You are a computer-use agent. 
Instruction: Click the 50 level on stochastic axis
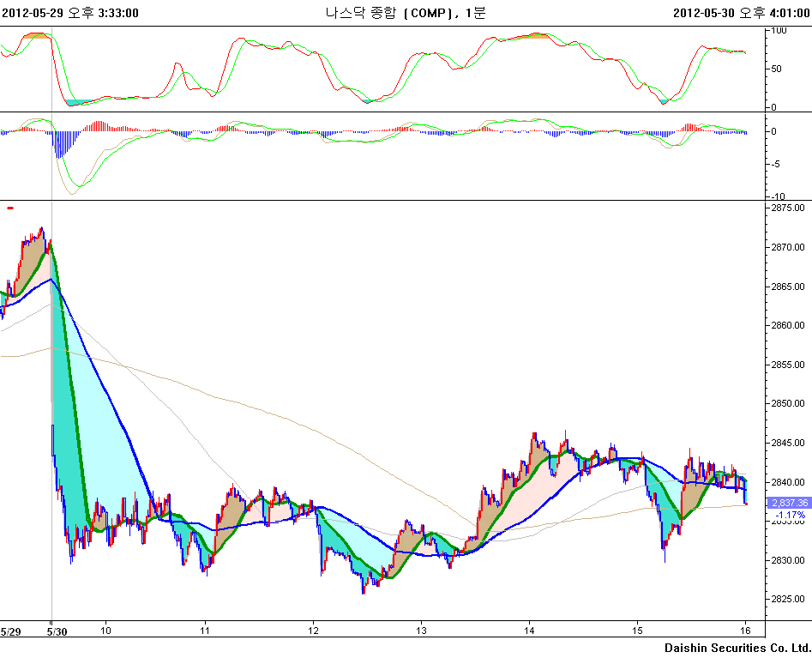point(777,69)
